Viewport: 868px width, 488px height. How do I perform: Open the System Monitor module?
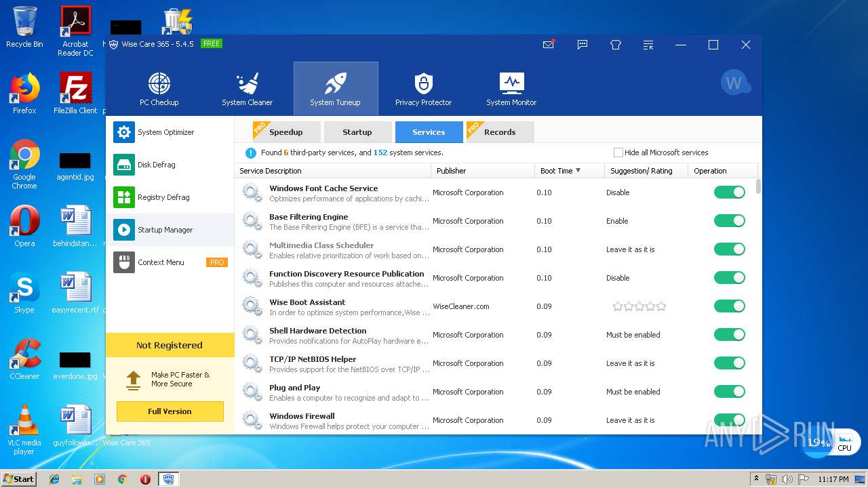pos(511,89)
